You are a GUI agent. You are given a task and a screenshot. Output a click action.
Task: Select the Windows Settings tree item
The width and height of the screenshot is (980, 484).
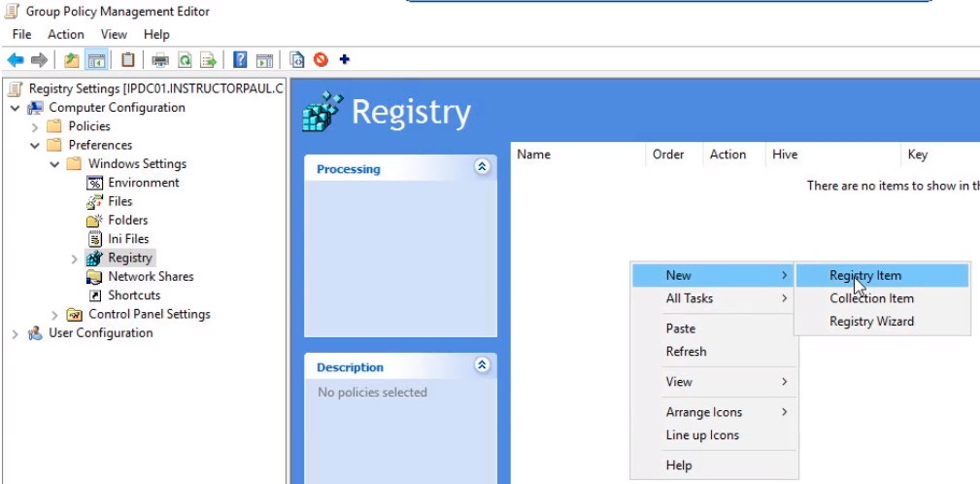coord(137,164)
